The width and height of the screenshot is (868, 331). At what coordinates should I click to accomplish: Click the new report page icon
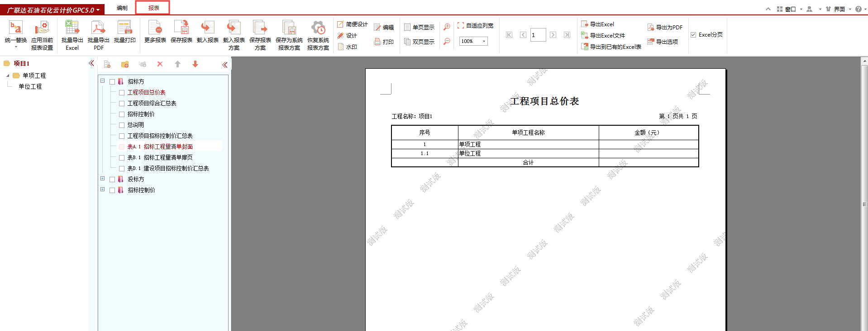click(107, 64)
